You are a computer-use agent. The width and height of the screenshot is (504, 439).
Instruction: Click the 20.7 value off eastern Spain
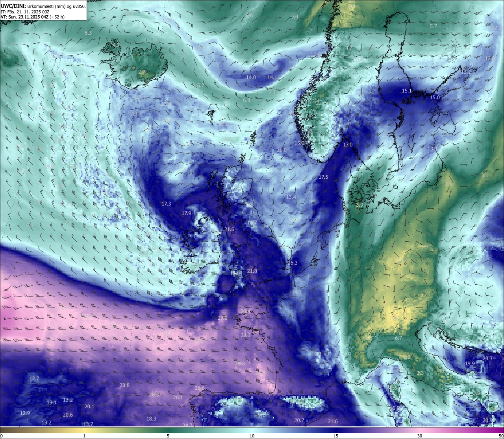tap(299, 420)
